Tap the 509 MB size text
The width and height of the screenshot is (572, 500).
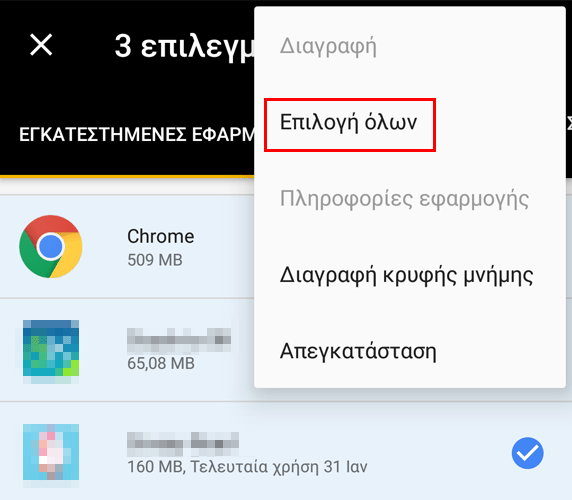(155, 260)
